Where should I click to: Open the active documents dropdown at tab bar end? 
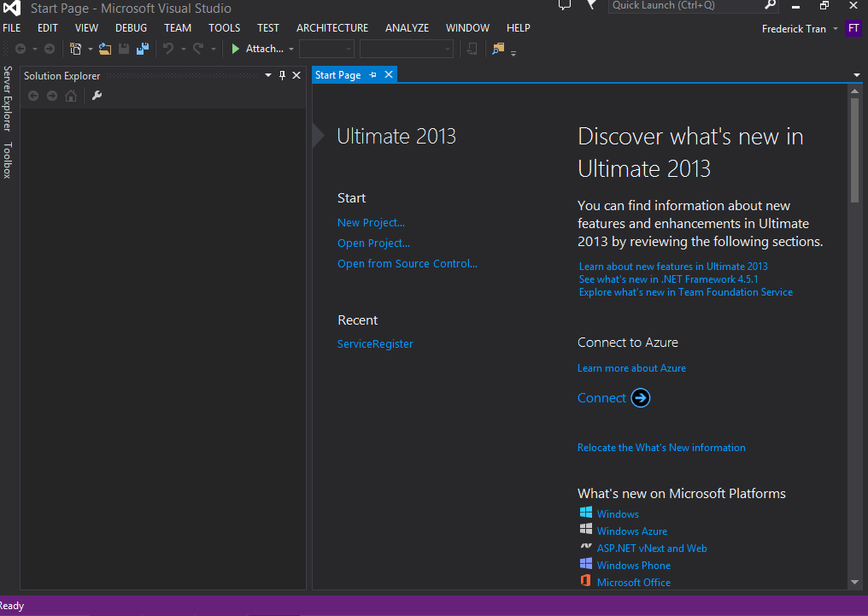856,75
